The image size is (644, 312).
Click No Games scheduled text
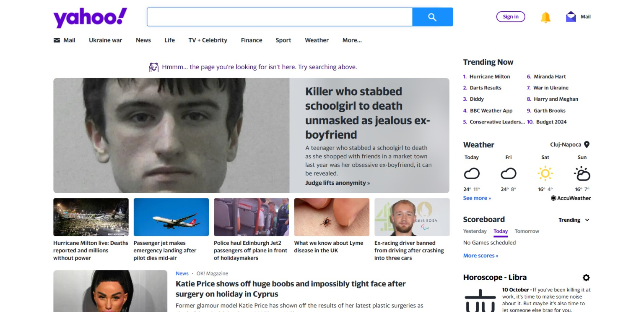(489, 243)
